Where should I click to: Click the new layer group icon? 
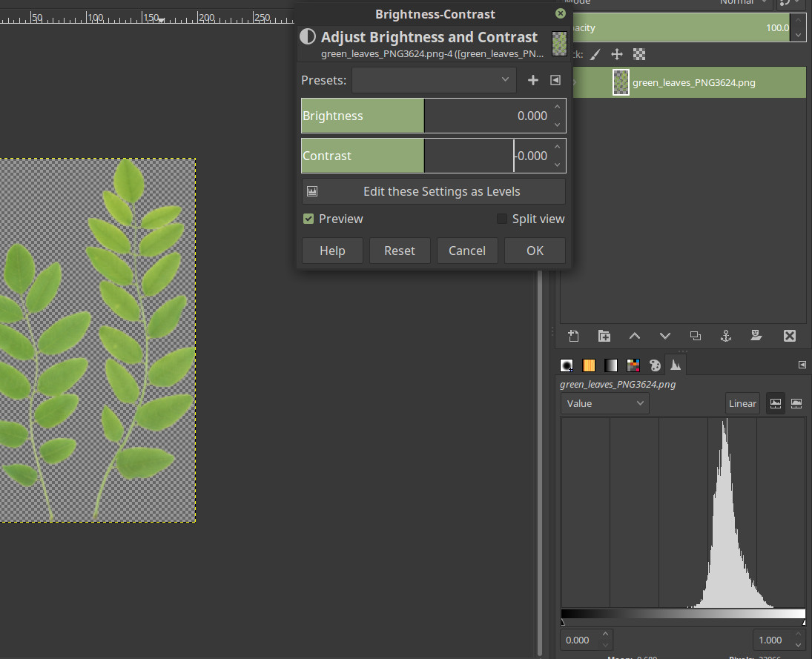(x=604, y=336)
